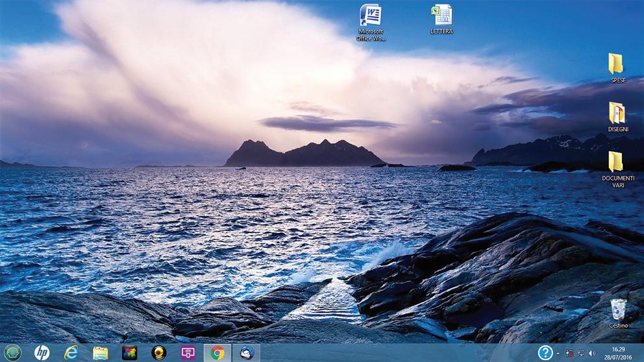Open File Explorer from the taskbar
Screen dimensions: 644x362
[100, 353]
